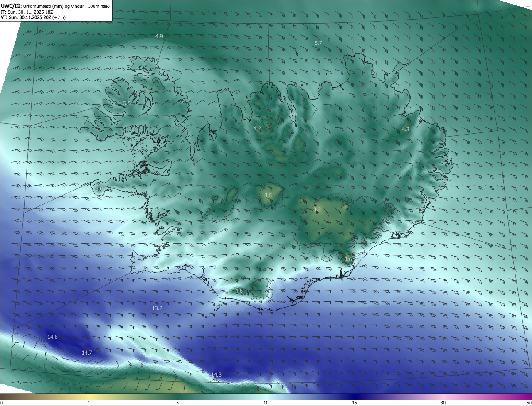Click the 4.2 value on the map

tap(257, 129)
